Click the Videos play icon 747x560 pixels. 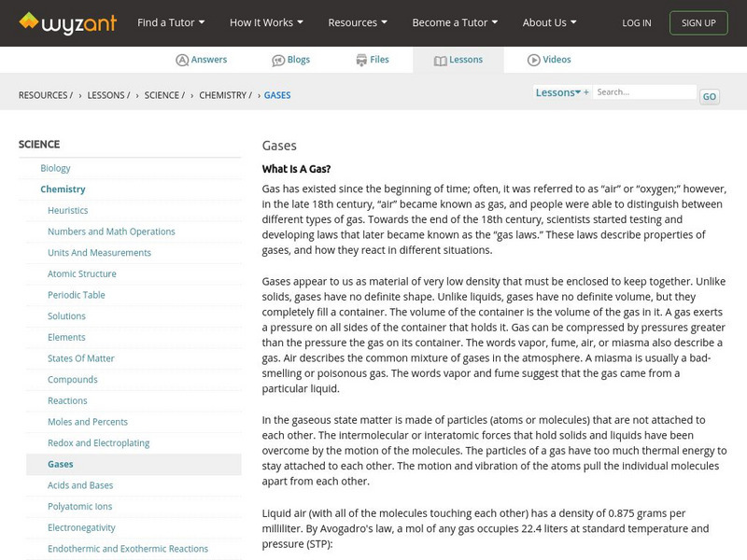tap(533, 60)
